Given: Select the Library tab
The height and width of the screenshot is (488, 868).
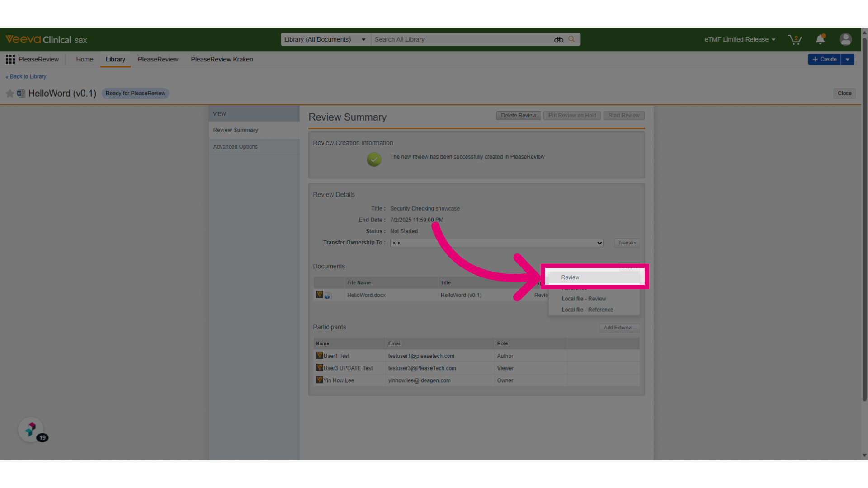Looking at the screenshot, I should coord(115,59).
